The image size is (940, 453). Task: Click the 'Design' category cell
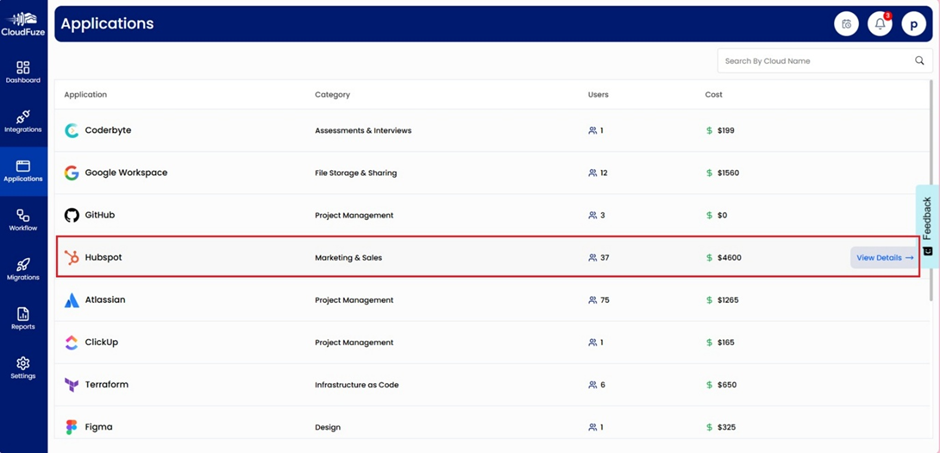point(328,427)
